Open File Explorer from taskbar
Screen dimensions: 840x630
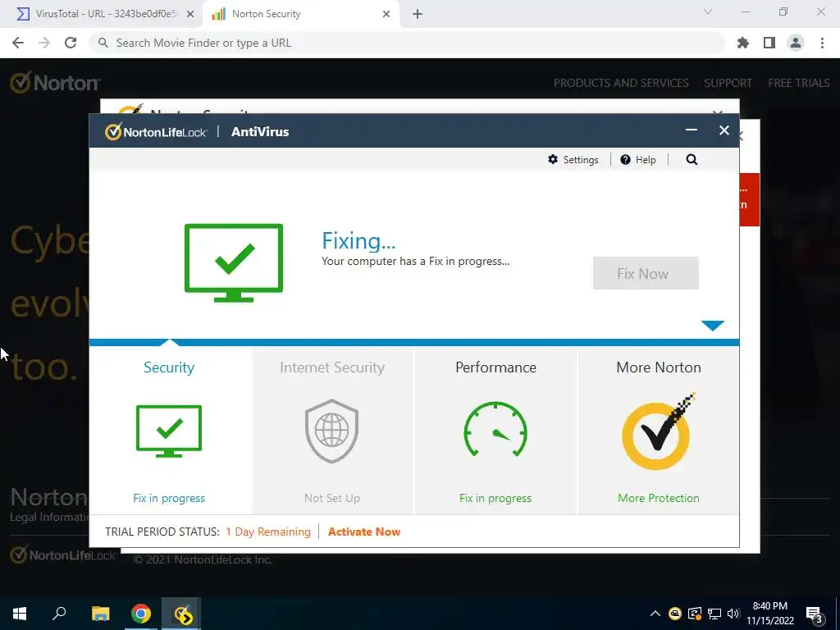tap(100, 614)
